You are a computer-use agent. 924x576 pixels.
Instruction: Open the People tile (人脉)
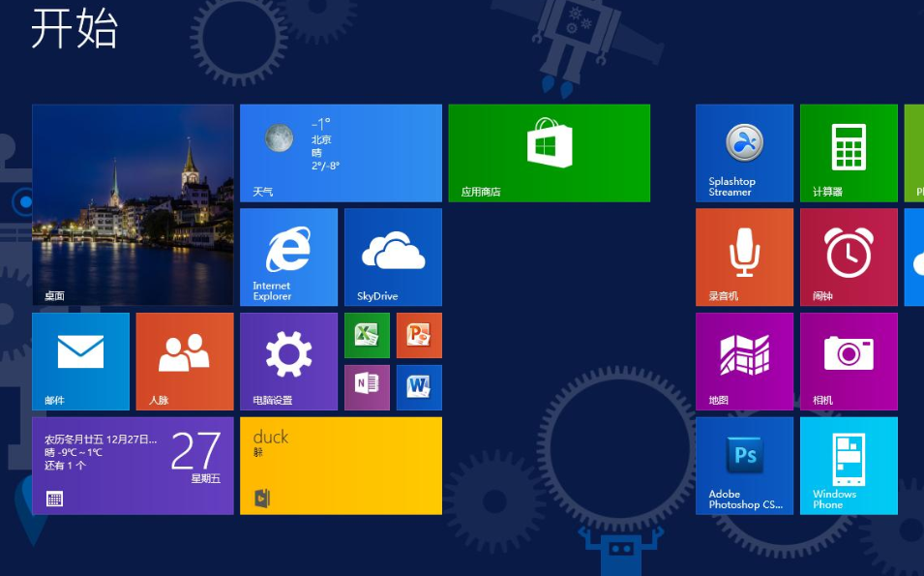point(185,361)
